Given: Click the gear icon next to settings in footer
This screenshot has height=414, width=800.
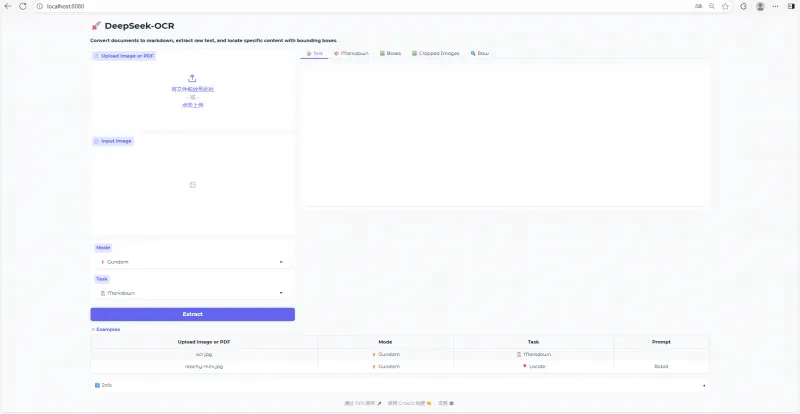Looking at the screenshot, I should (452, 403).
